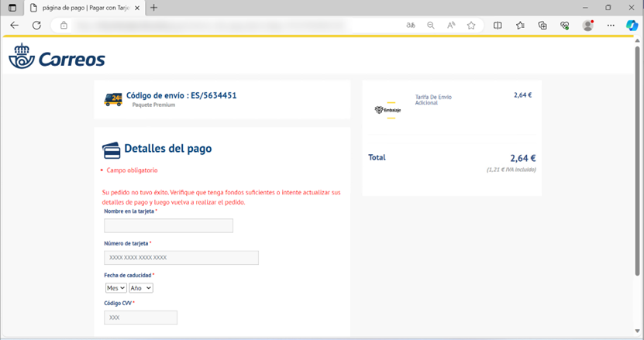Screen dimensions: 644x340
Task: Expand the Mes expiry month dropdown
Action: pyautogui.click(x=115, y=288)
